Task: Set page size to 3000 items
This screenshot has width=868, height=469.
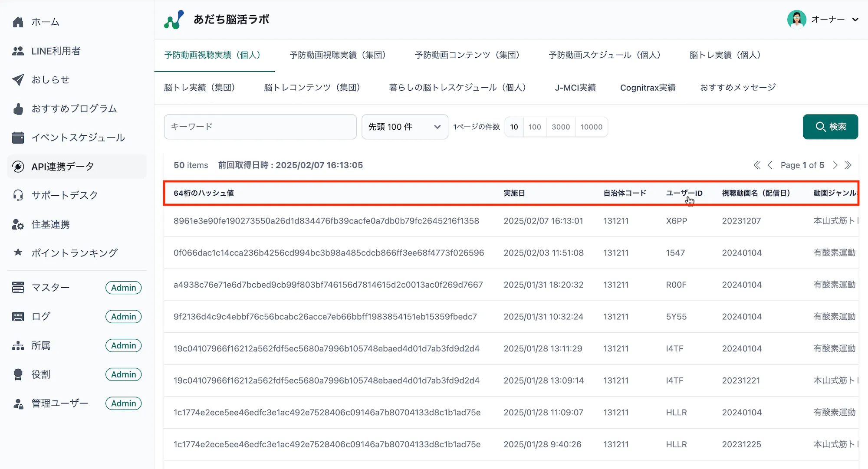Action: pos(560,127)
